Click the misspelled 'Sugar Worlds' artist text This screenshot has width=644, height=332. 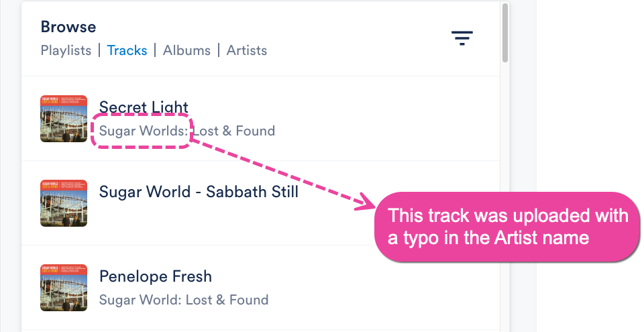click(x=142, y=131)
